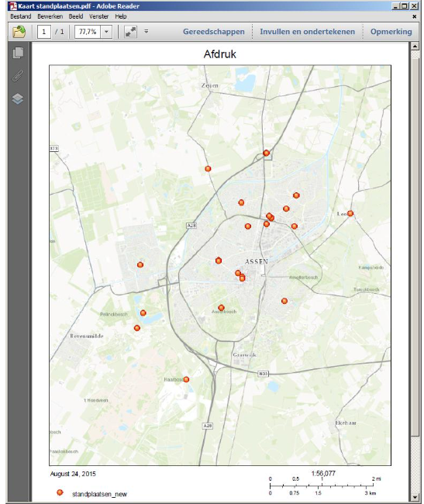Viewport: 424px width, 504px height.
Task: Click the 1:56,077 scale text
Action: pyautogui.click(x=323, y=473)
